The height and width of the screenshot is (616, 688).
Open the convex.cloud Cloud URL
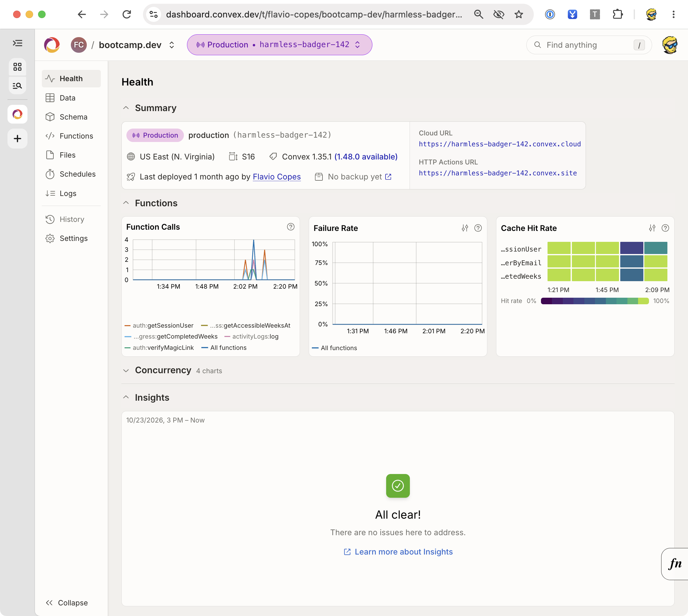pyautogui.click(x=499, y=144)
